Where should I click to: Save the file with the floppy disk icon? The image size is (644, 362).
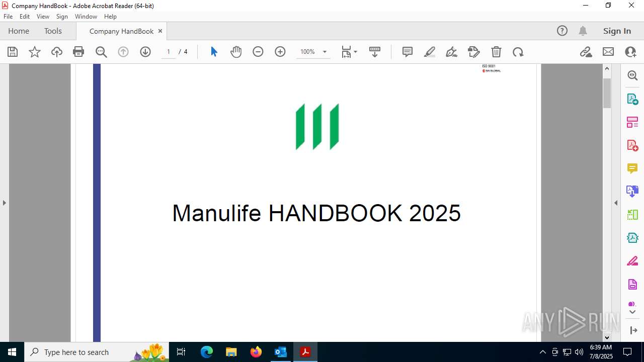[x=13, y=52]
